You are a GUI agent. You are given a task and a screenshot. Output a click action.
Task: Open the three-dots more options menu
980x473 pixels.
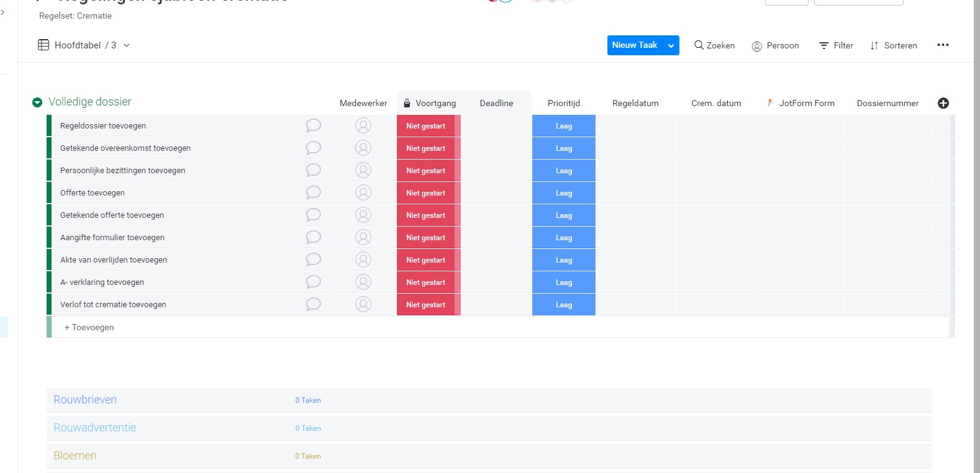pos(943,45)
